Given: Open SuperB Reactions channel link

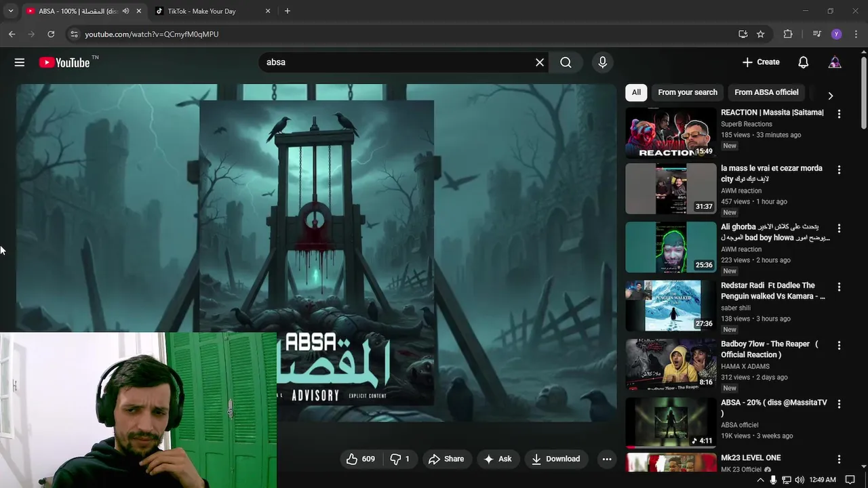Looking at the screenshot, I should point(747,124).
